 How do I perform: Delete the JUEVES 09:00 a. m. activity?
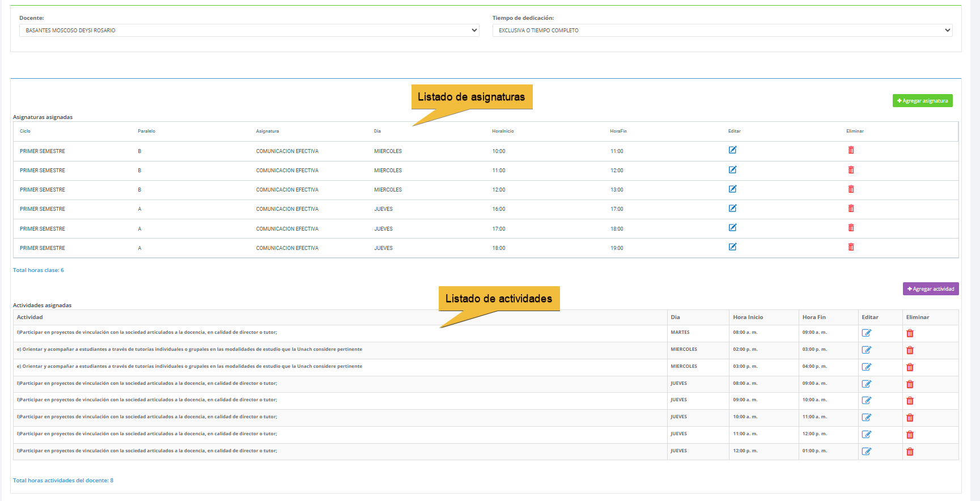point(910,401)
